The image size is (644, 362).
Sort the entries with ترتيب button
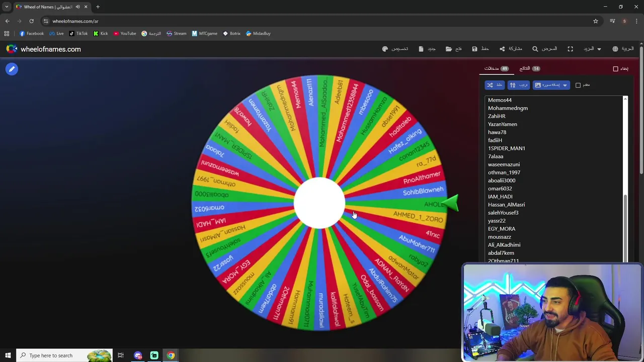(518, 85)
